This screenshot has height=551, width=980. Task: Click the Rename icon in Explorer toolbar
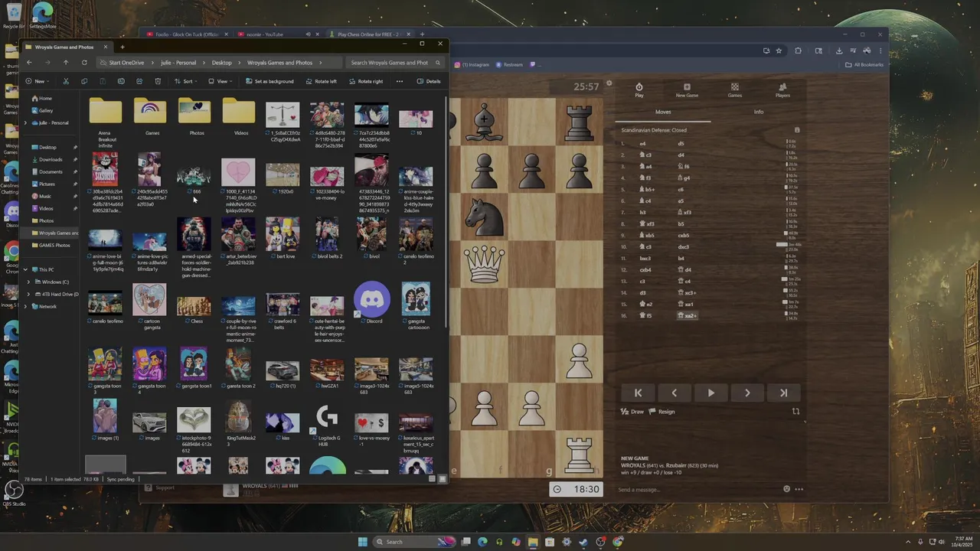point(121,81)
